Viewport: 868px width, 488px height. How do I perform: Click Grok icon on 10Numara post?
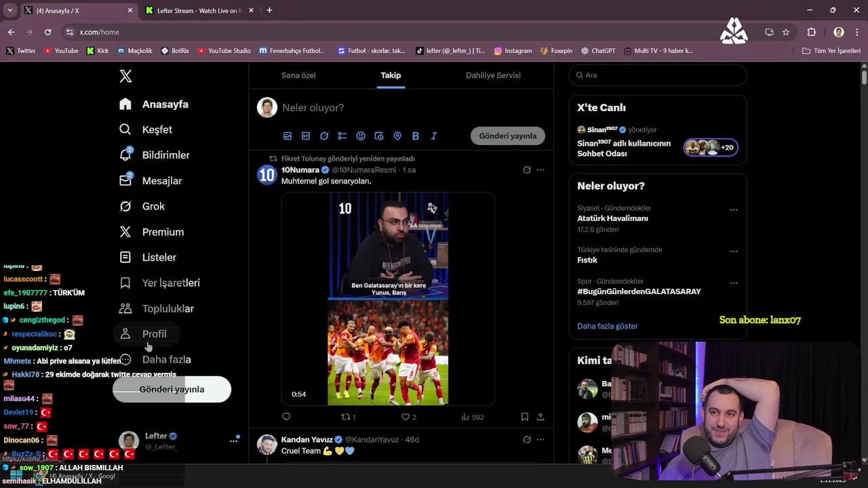point(527,170)
